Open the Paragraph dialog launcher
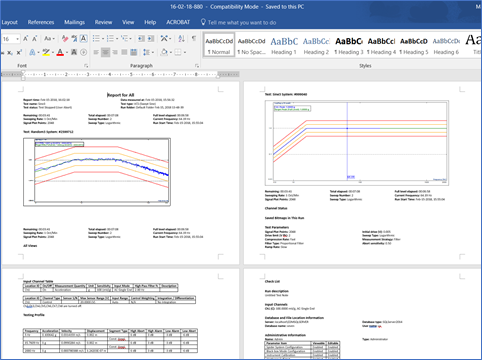The width and height of the screenshot is (482, 360). pos(197,66)
